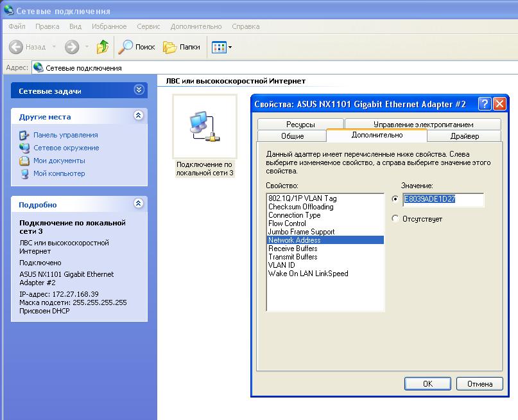Image resolution: width=518 pixels, height=420 pixels.
Task: Click the Forward arrow toolbar icon
Action: [x=72, y=47]
